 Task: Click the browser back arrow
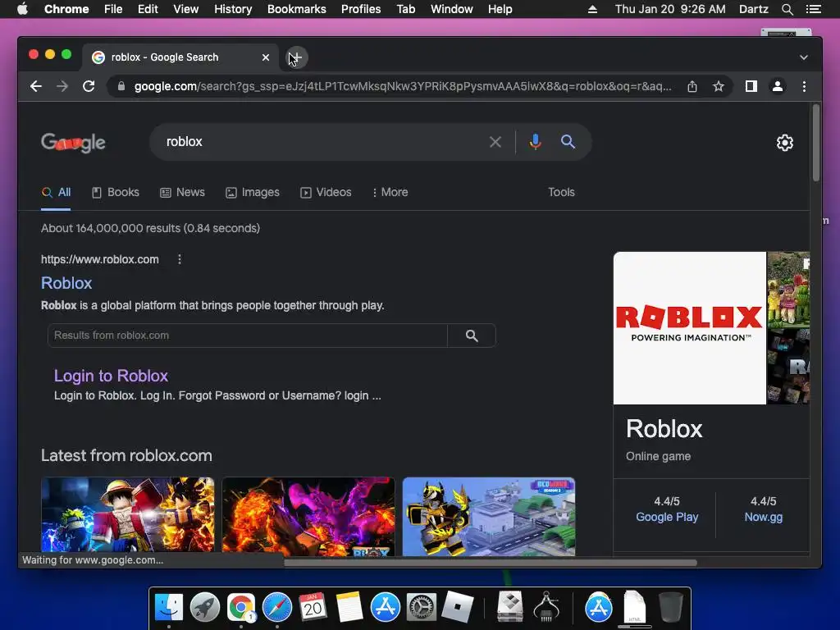(x=36, y=86)
